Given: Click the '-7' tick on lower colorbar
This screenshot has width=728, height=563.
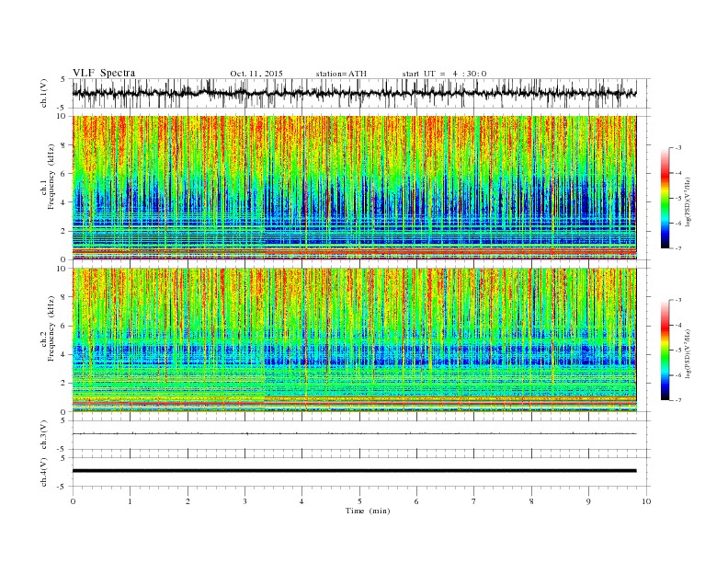Looking at the screenshot, I should click(x=678, y=400).
